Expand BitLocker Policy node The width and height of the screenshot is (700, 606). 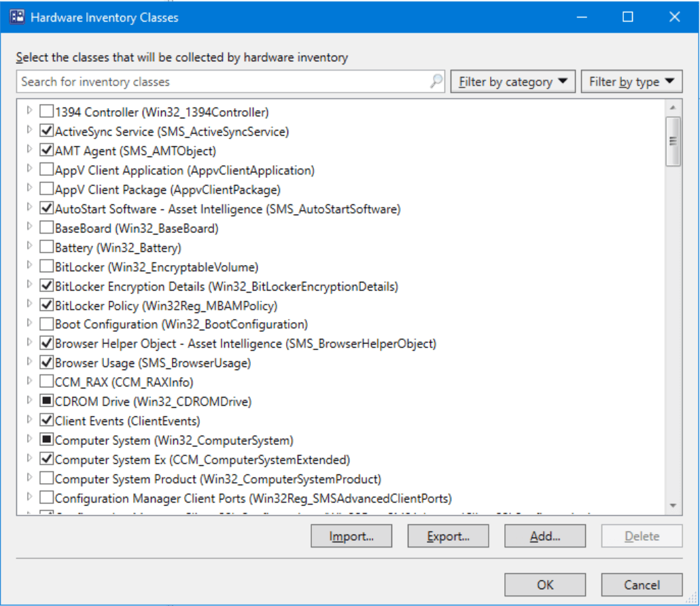[x=29, y=304]
